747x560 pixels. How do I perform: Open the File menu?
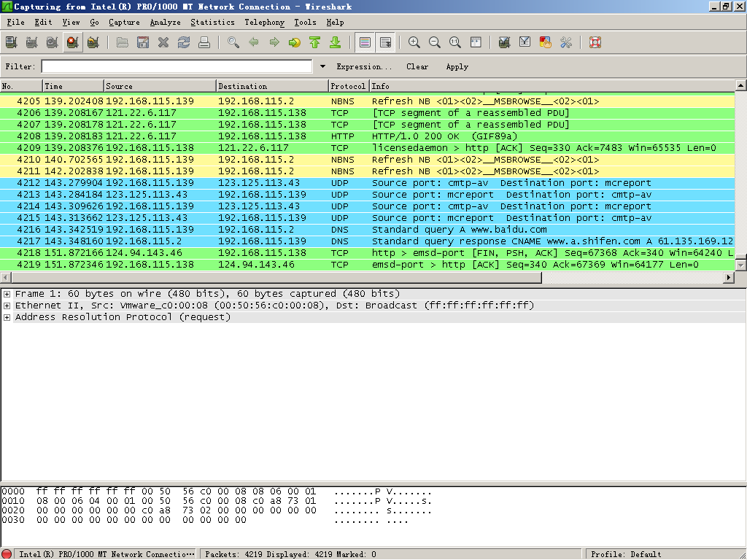point(16,23)
